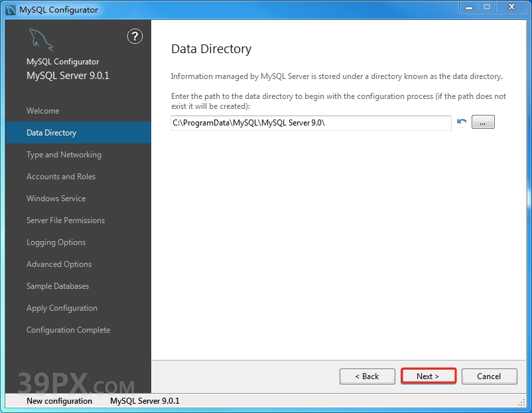Screen dimensions: 532x413
Task: Open the Windows Service step
Action: [x=56, y=199]
